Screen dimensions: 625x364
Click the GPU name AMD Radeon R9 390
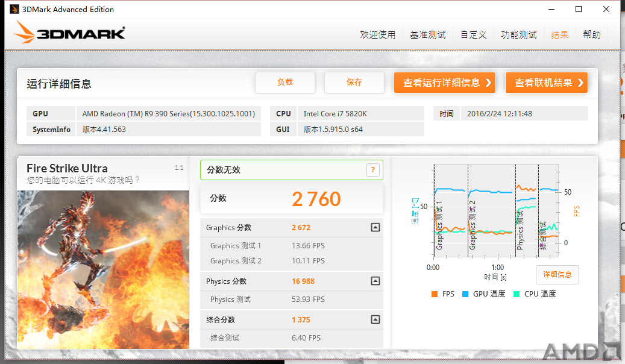point(169,114)
